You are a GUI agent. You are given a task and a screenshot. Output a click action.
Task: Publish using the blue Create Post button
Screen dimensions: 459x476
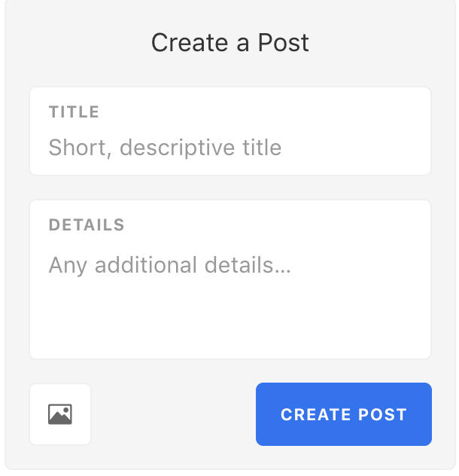click(344, 414)
